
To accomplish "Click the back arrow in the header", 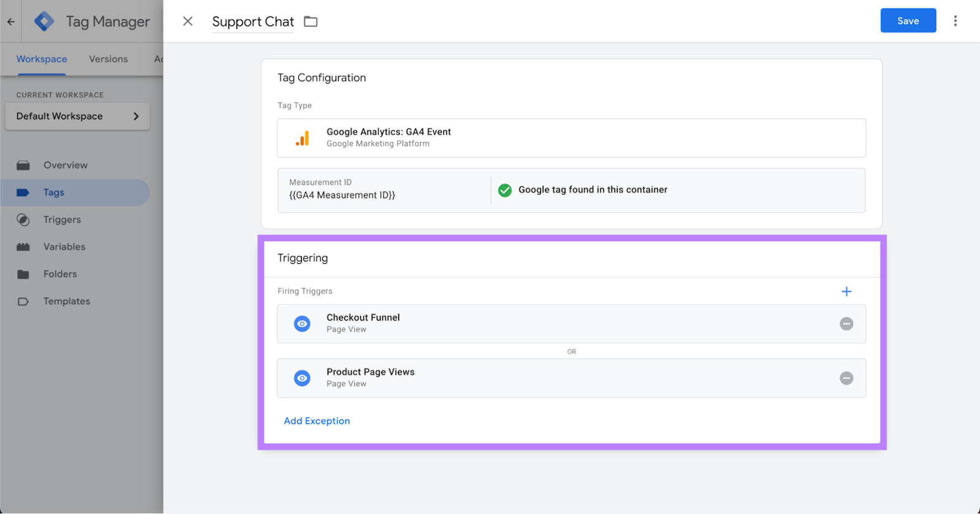I will tap(11, 21).
